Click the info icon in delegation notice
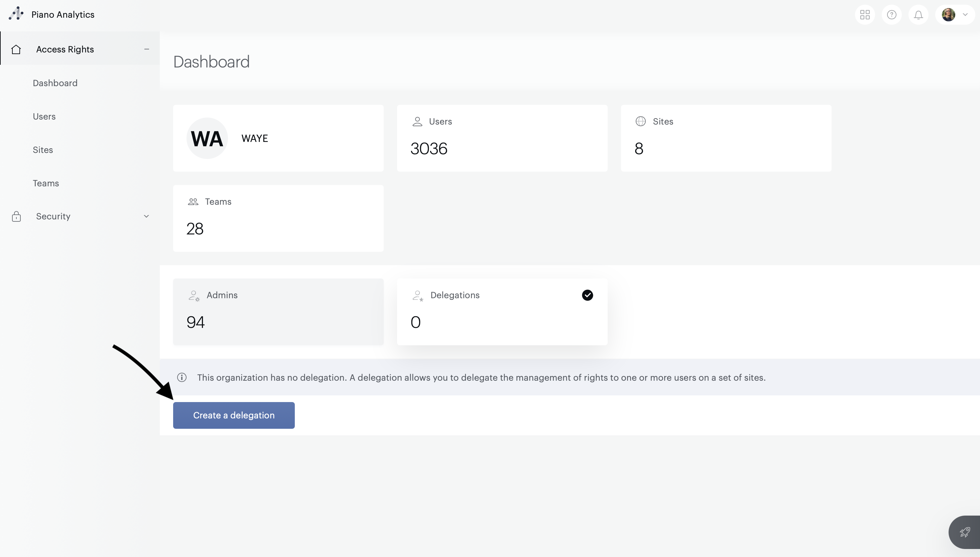The height and width of the screenshot is (557, 980). (x=182, y=378)
